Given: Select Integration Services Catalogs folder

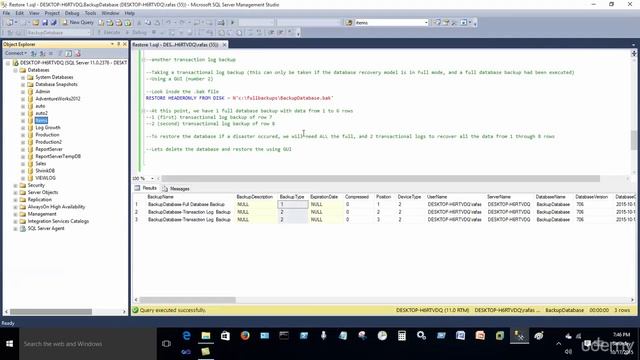Looking at the screenshot, I should point(58,221).
